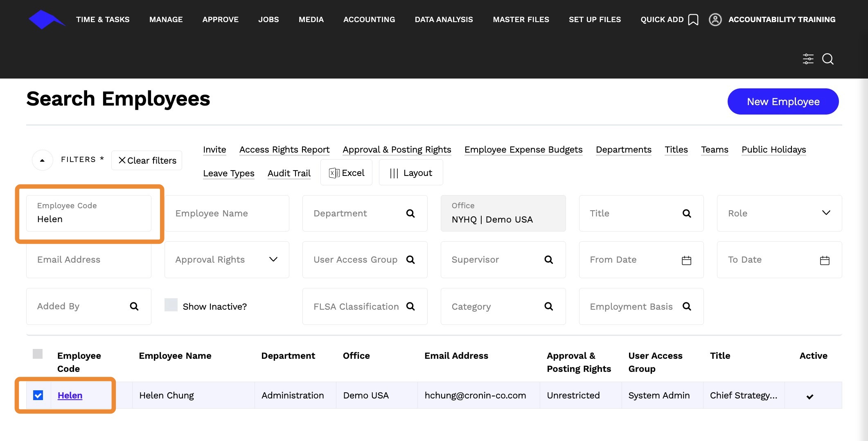Viewport: 868px width, 441px height.
Task: Click the Clear filters button
Action: tap(147, 160)
